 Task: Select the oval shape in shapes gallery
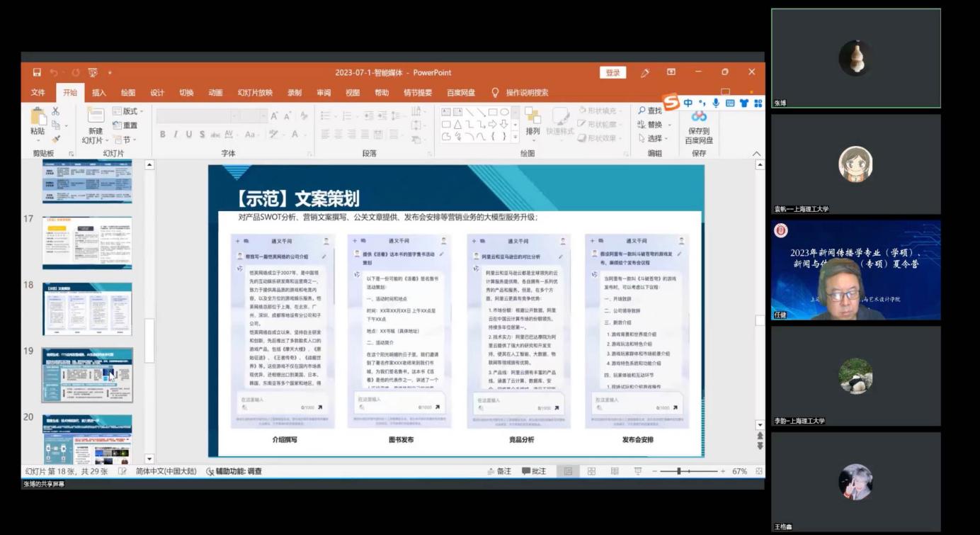tap(504, 112)
